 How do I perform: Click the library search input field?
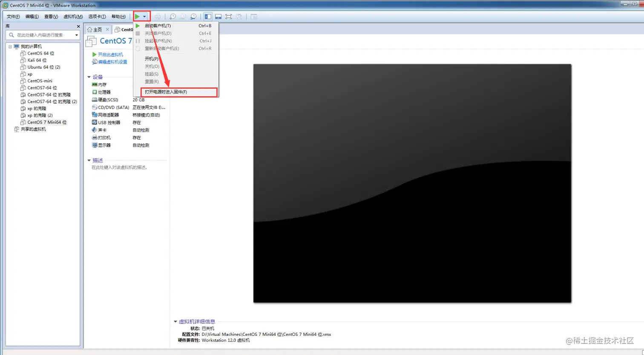[x=43, y=35]
